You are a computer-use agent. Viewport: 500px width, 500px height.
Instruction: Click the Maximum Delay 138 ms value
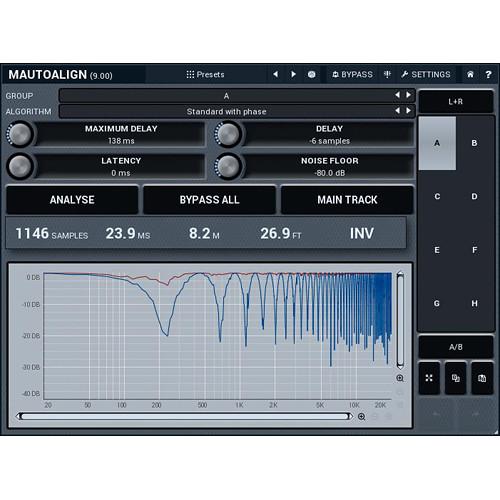[x=121, y=141]
